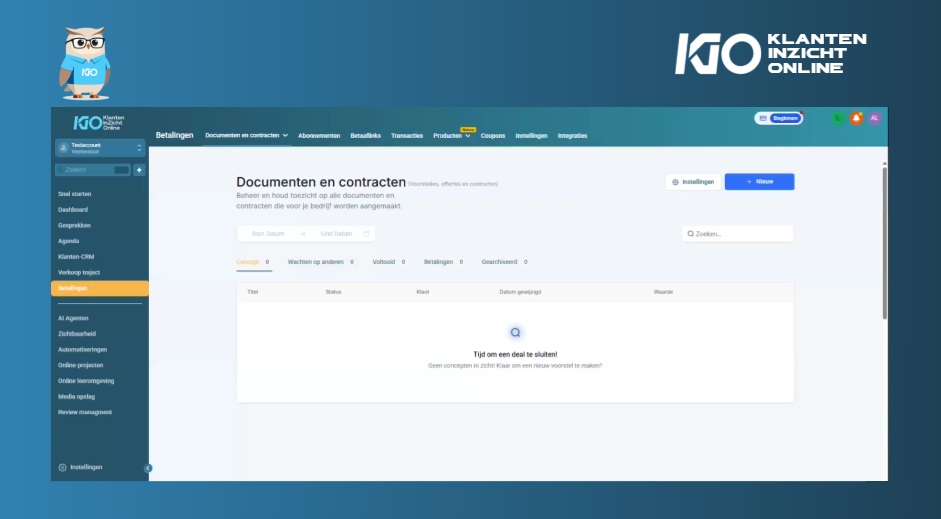Open Dashboard in the sidebar
Image resolution: width=941 pixels, height=519 pixels.
73,209
